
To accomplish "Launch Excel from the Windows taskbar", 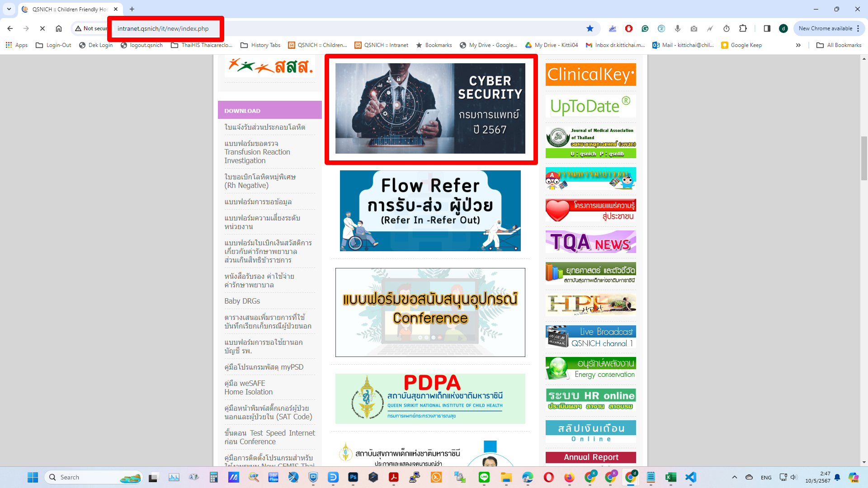I will 670,477.
